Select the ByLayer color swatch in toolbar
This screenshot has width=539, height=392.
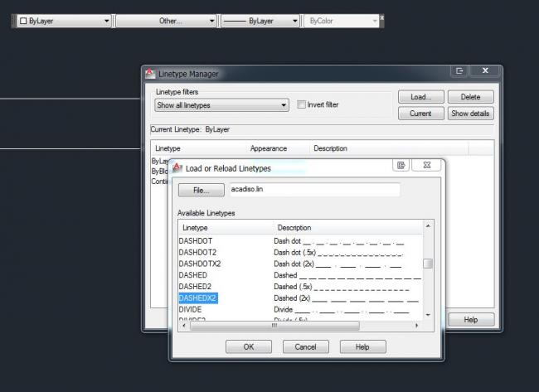[x=23, y=21]
